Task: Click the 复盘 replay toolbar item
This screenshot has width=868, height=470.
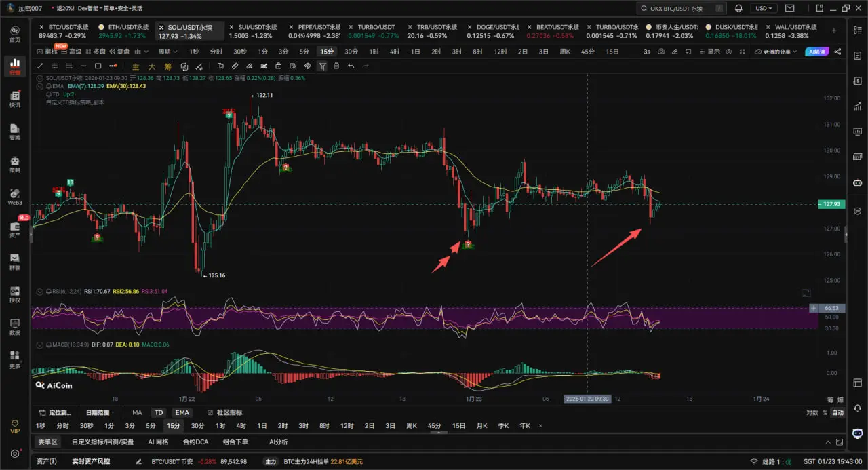Action: [x=119, y=52]
